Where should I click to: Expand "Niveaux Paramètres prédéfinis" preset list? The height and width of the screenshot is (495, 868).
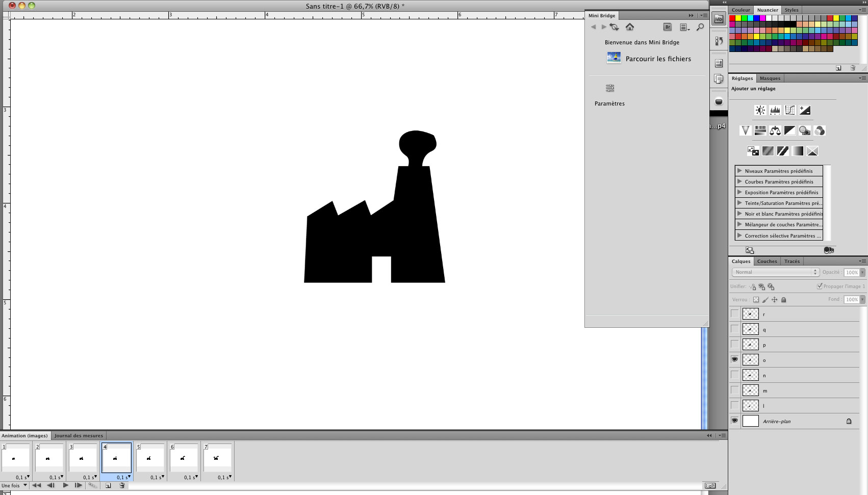(739, 171)
